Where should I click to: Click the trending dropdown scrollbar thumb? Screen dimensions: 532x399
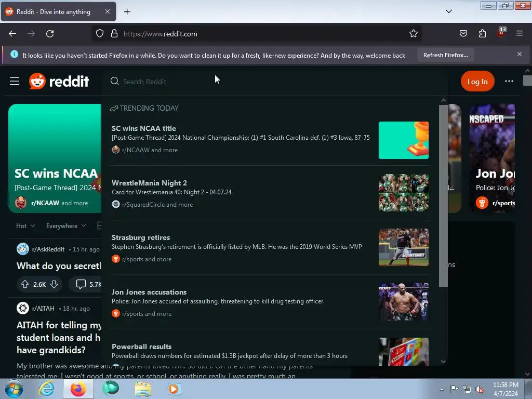(x=443, y=196)
